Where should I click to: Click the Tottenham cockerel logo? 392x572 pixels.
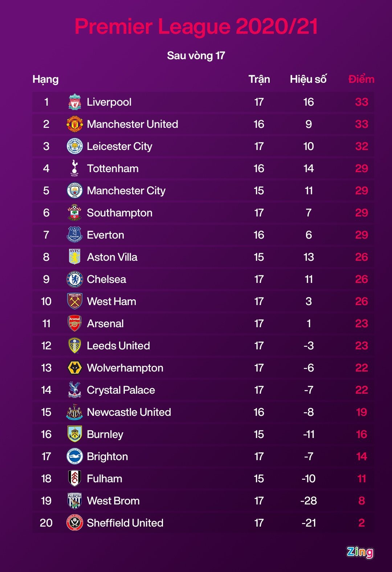tap(75, 168)
